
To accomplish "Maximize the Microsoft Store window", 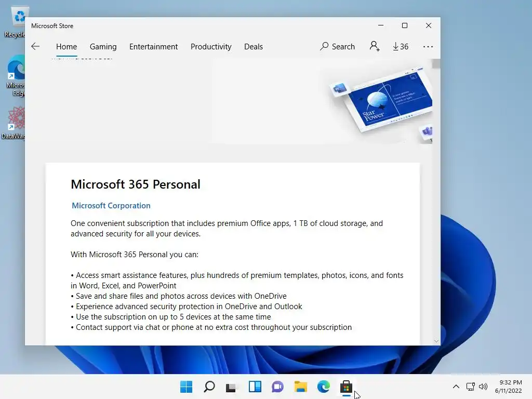I will [404, 25].
